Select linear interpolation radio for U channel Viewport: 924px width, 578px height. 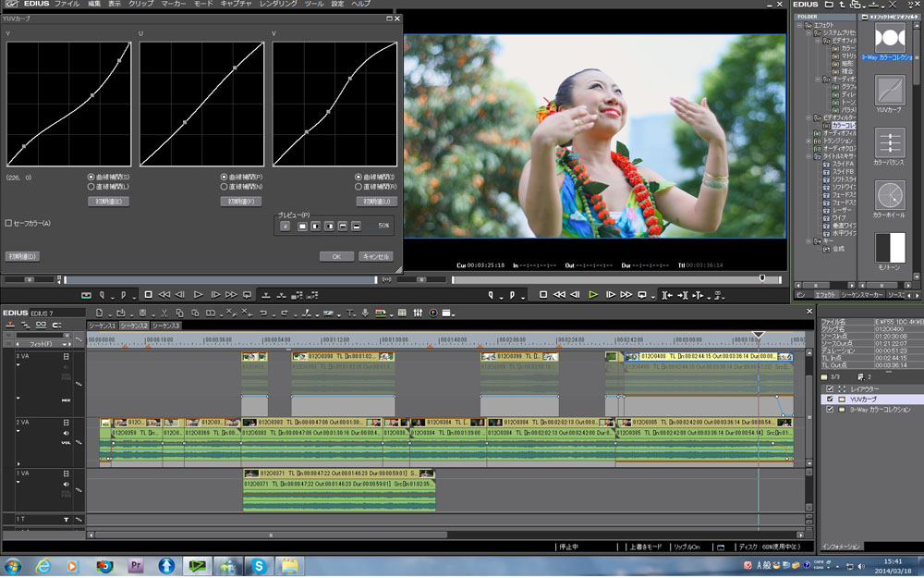[224, 187]
